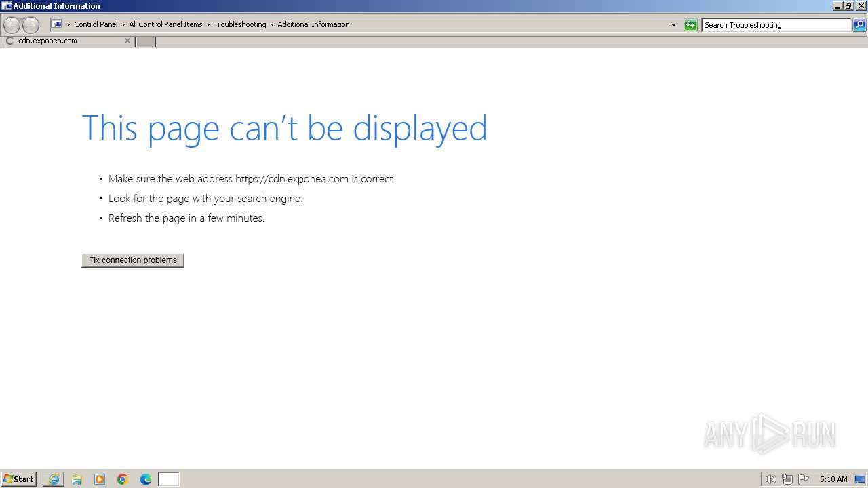The height and width of the screenshot is (488, 868).
Task: Open the Control Panel breadcrumb
Action: coord(96,24)
